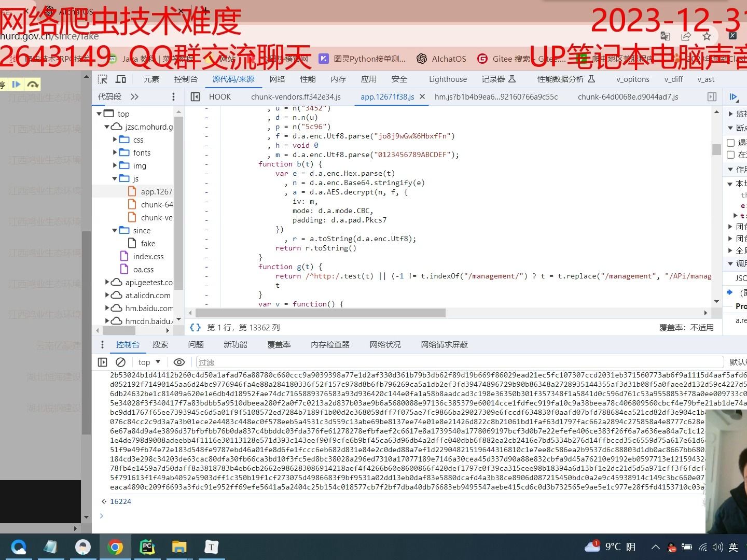Open the HOOK source tab
Viewport: 747px width, 560px height.
click(x=220, y=97)
